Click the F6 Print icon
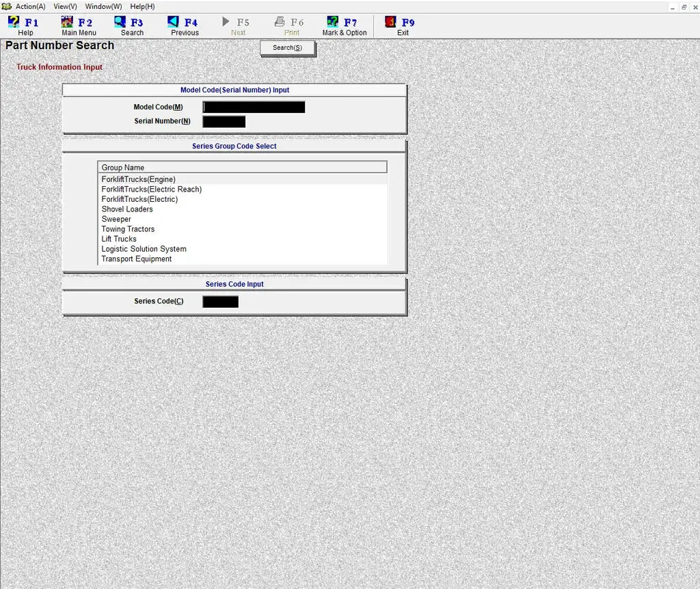The image size is (700, 589). pos(280,22)
